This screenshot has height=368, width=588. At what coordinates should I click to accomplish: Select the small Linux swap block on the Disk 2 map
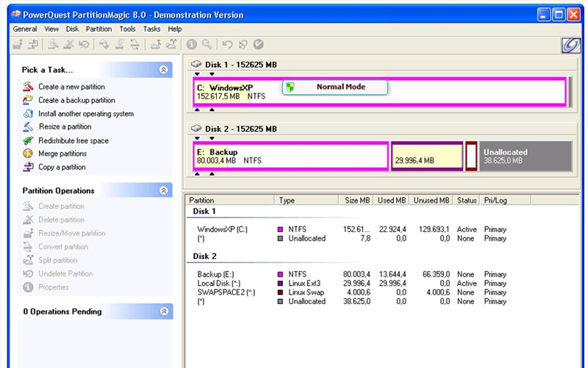tap(471, 156)
